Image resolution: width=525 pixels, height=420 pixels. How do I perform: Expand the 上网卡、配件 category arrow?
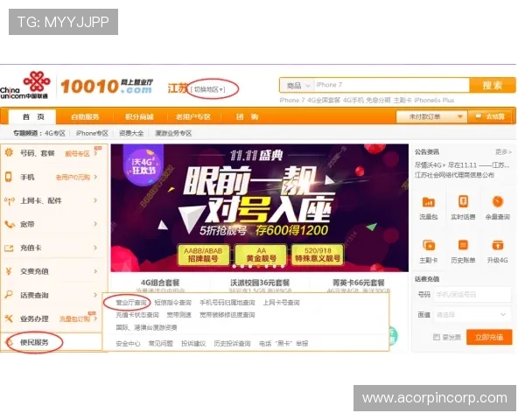coord(95,200)
